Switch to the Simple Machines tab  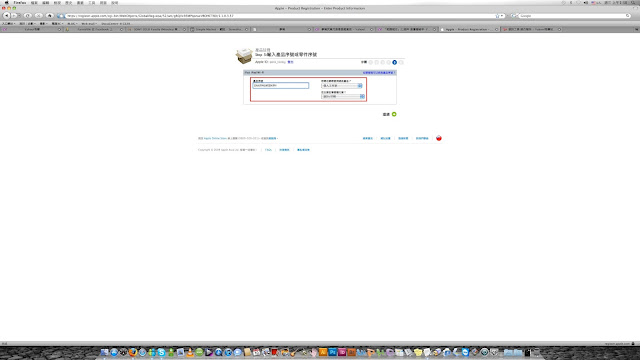(x=219, y=29)
